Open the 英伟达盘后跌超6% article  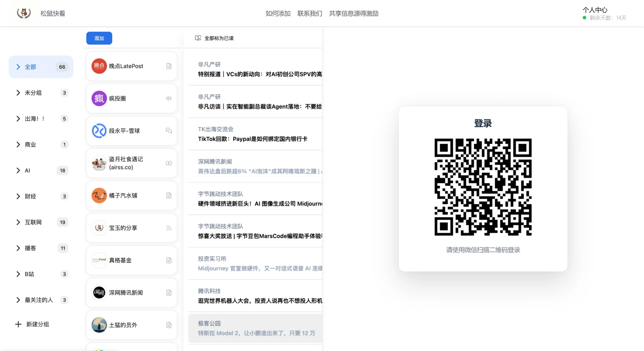260,171
